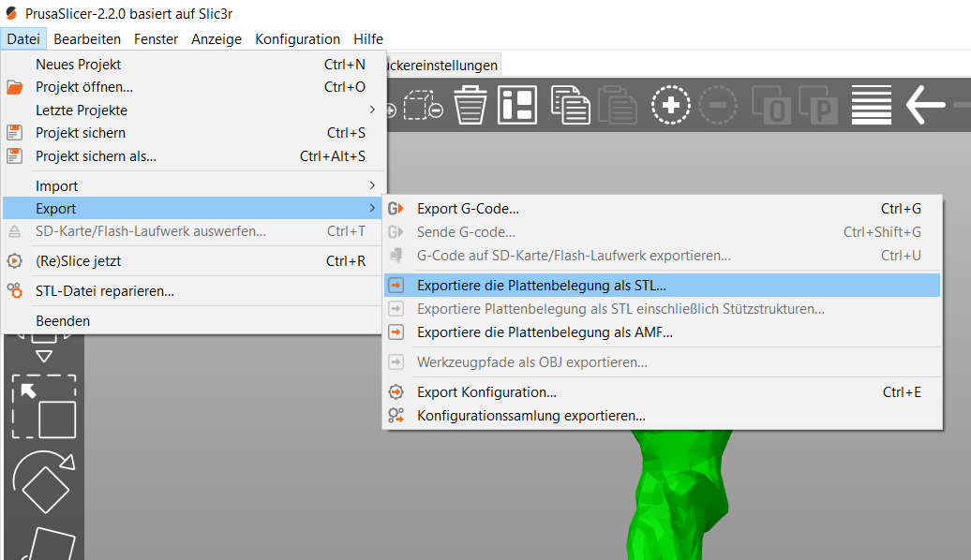Viewport: 971px width, 560px height.
Task: Click the green 3D model in viewport
Action: [x=680, y=495]
